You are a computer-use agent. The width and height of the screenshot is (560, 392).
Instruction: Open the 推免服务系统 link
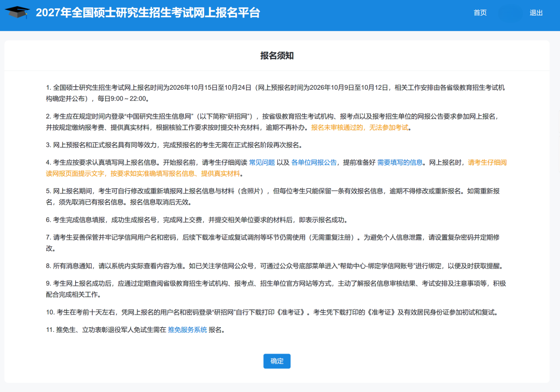click(187, 330)
